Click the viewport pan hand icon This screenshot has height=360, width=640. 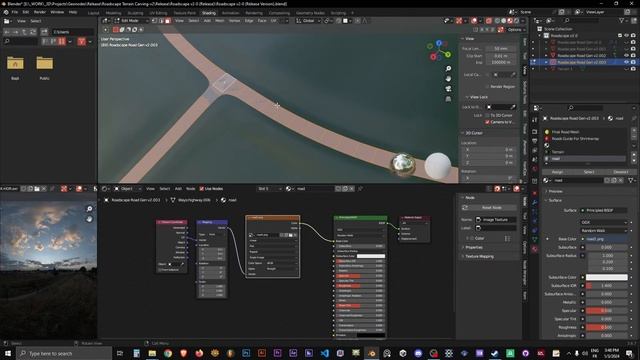click(448, 78)
